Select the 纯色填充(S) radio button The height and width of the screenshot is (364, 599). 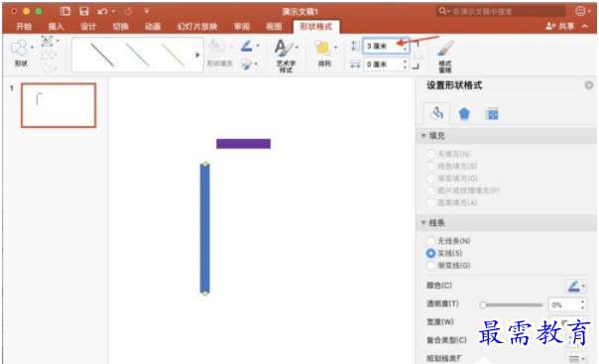(430, 167)
